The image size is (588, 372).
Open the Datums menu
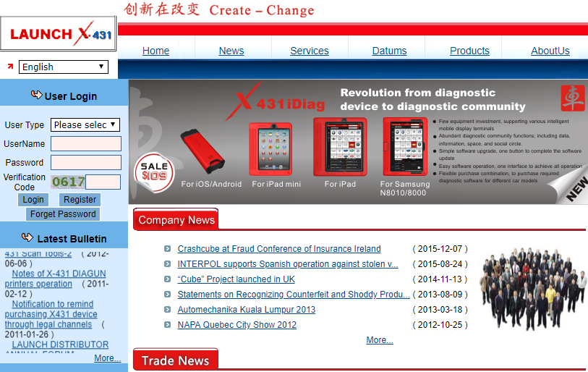tap(389, 51)
